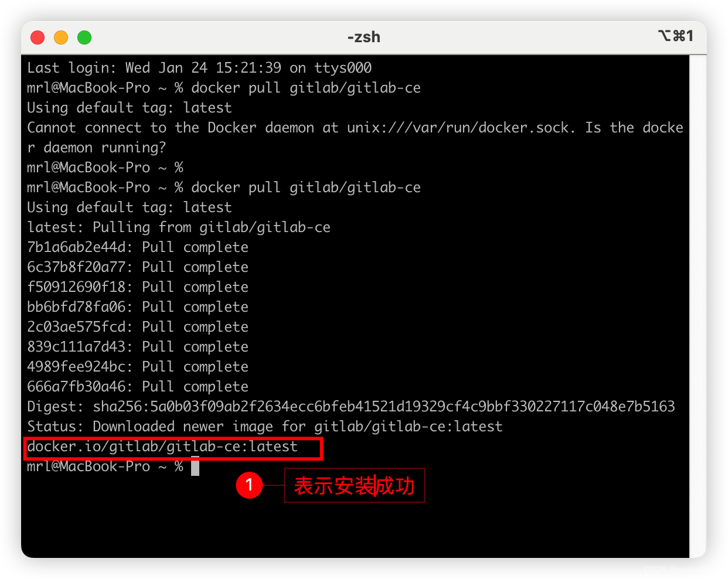Select the 666a7fb30a46 Pull complete line

pos(137,386)
